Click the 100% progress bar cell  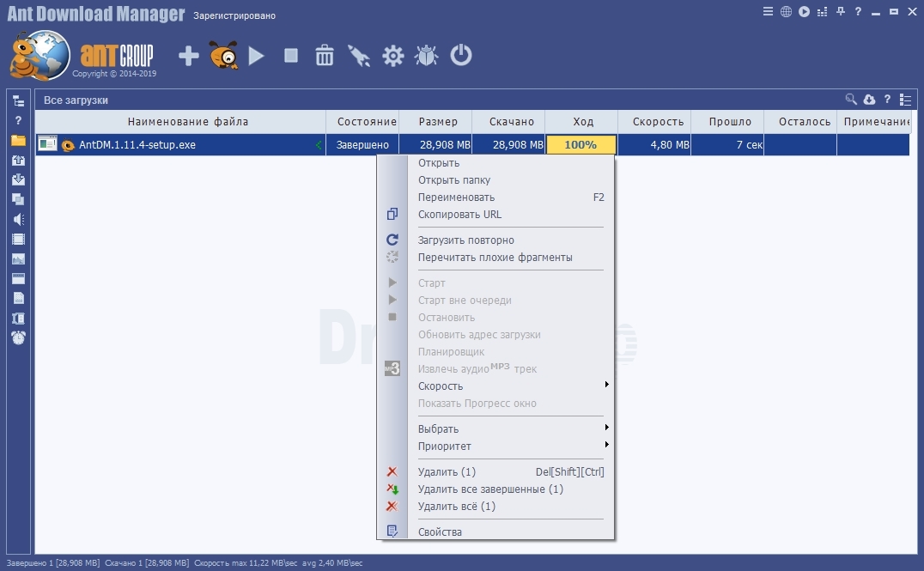point(581,144)
